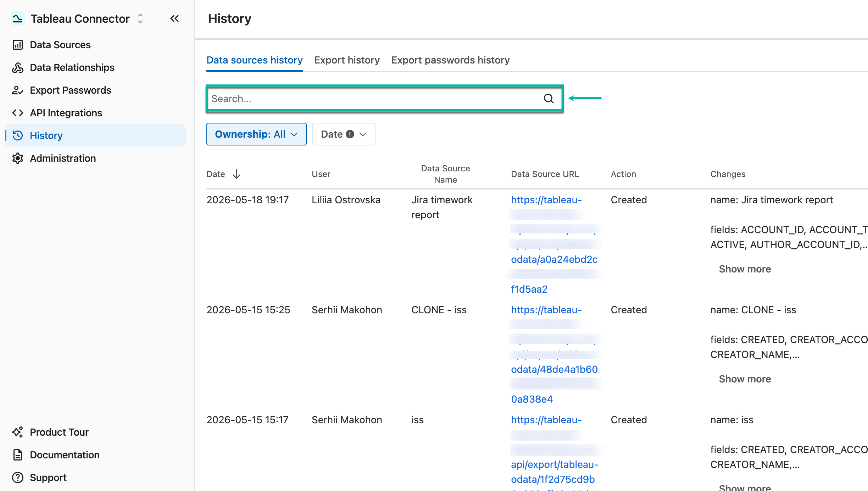868x491 pixels.
Task: Sort by Date column arrow
Action: (x=237, y=174)
